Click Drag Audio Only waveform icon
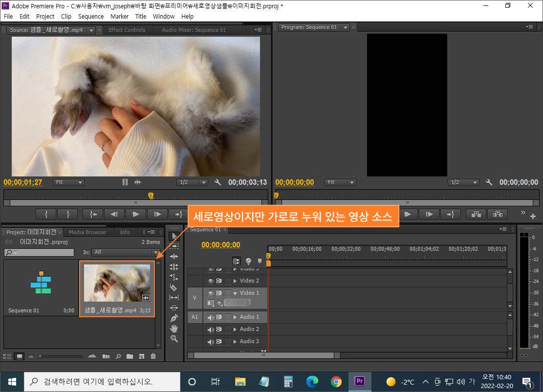This screenshot has height=392, width=543. pyautogui.click(x=137, y=182)
